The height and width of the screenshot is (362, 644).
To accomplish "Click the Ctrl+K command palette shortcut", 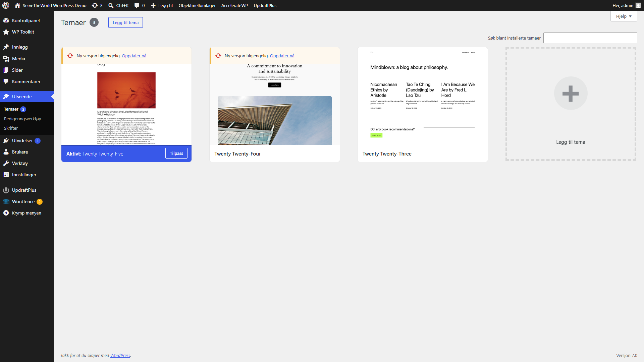I will coord(119,5).
